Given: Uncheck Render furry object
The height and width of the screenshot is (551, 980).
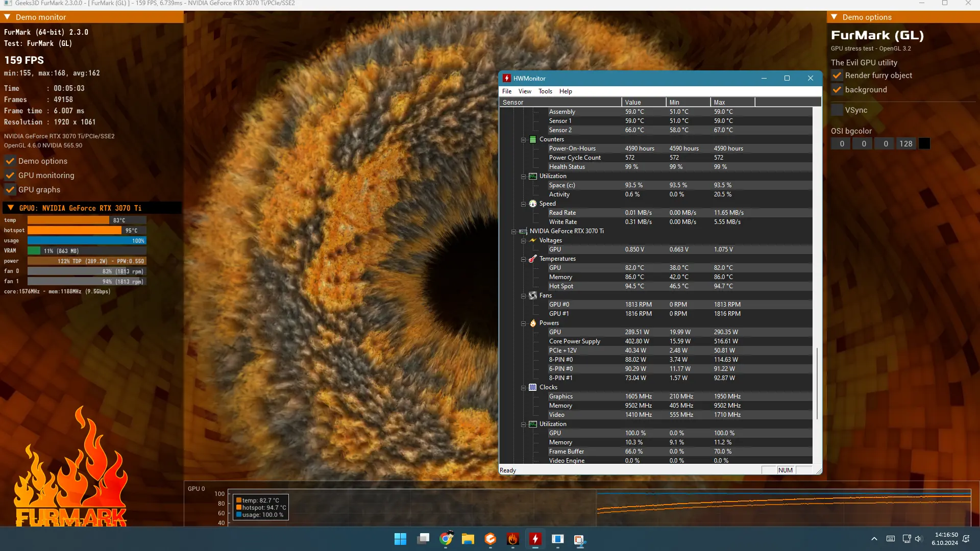Looking at the screenshot, I should click(x=837, y=76).
